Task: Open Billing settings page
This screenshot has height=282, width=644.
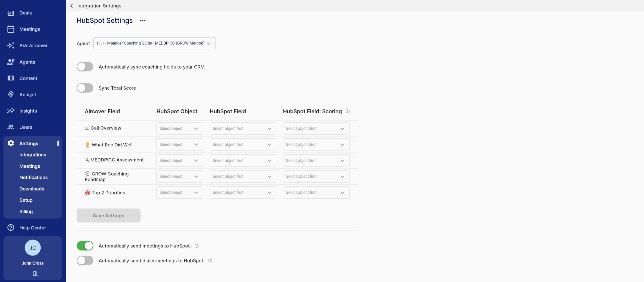Action: 26,211
